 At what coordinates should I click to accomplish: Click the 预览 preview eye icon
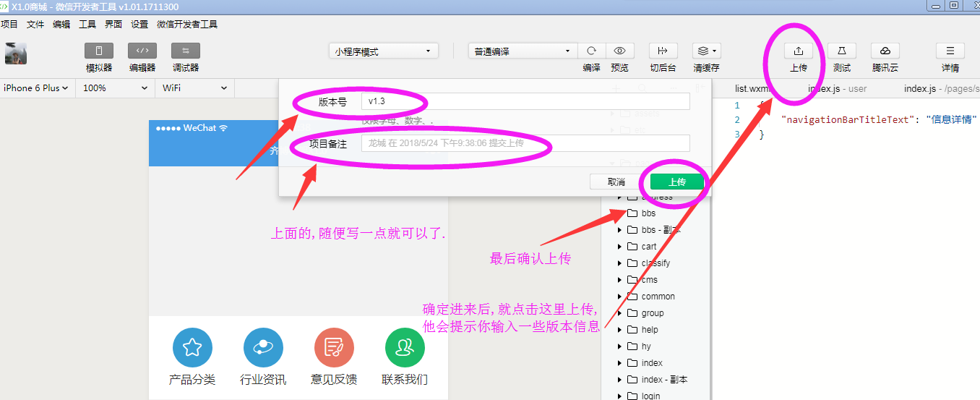pyautogui.click(x=619, y=51)
